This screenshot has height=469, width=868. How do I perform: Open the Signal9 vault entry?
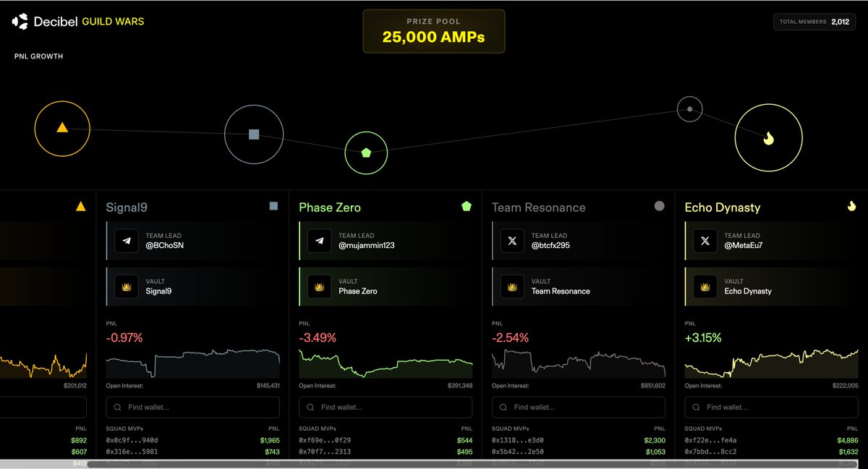coord(192,287)
